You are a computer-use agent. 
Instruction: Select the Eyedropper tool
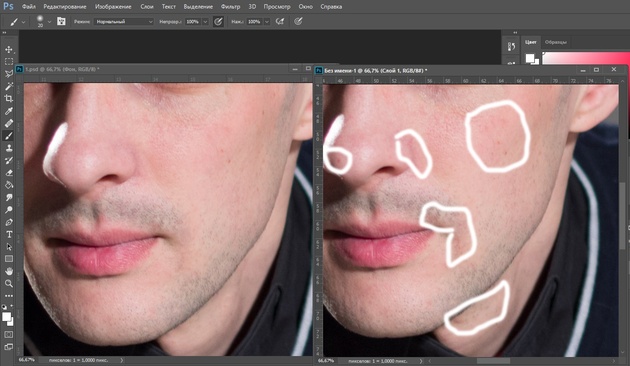pyautogui.click(x=8, y=111)
